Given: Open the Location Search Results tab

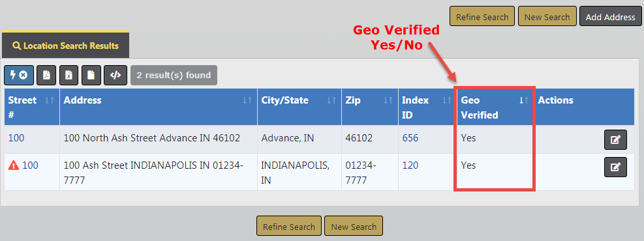Looking at the screenshot, I should [x=66, y=46].
